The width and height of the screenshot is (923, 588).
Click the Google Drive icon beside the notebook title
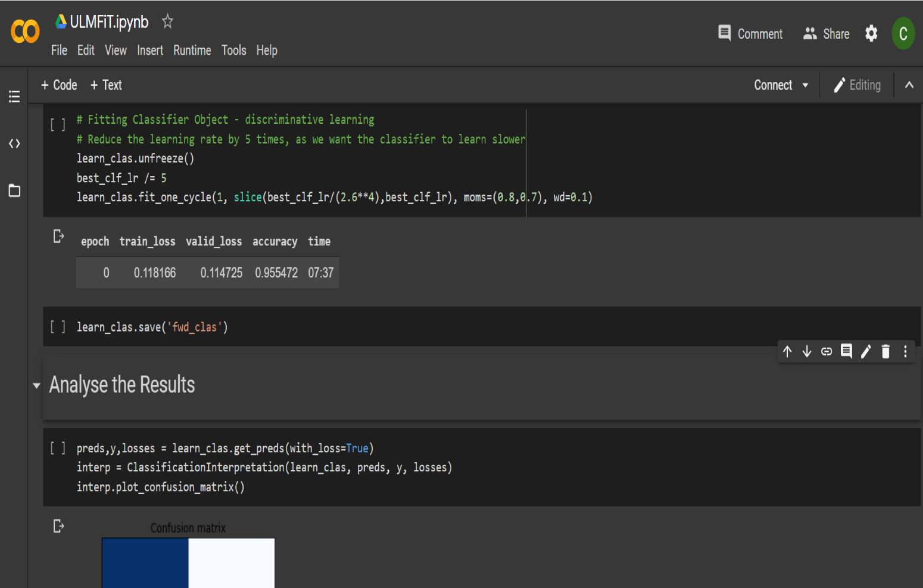tap(61, 21)
